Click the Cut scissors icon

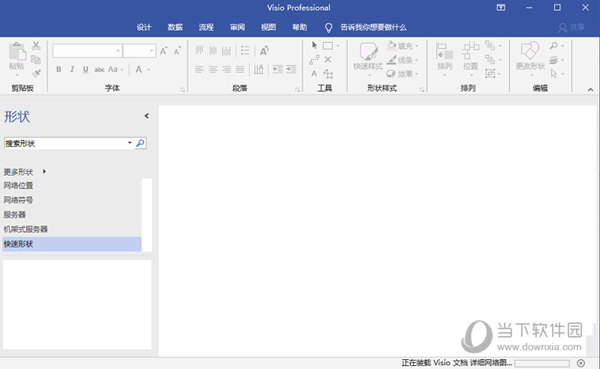pyautogui.click(x=36, y=46)
